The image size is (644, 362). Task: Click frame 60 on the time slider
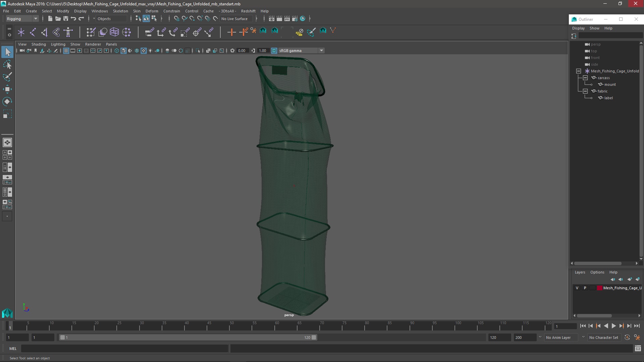[x=277, y=326]
